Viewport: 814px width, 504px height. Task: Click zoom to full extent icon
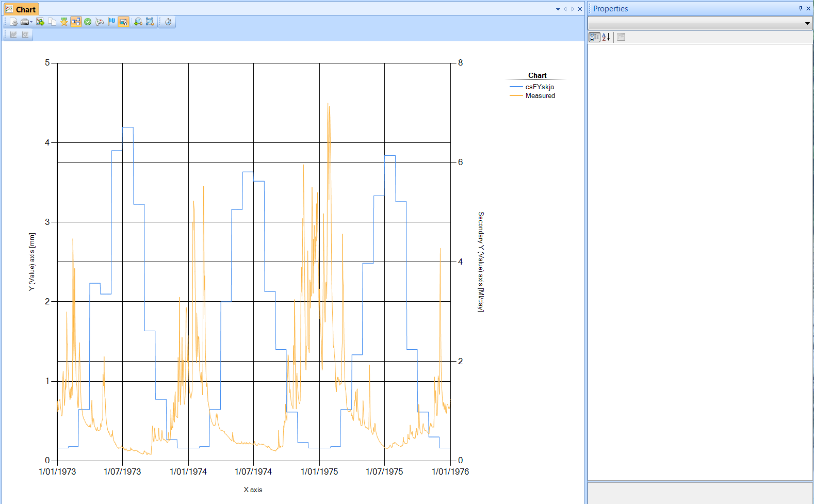150,22
